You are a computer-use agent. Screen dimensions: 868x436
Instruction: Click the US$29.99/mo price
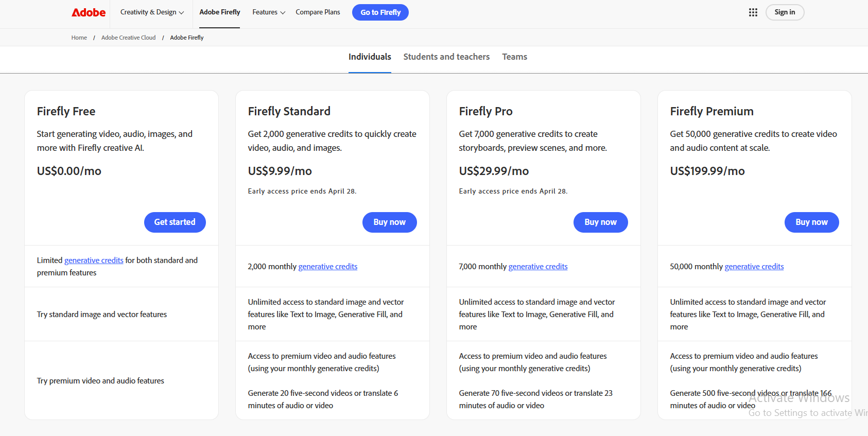coord(494,171)
